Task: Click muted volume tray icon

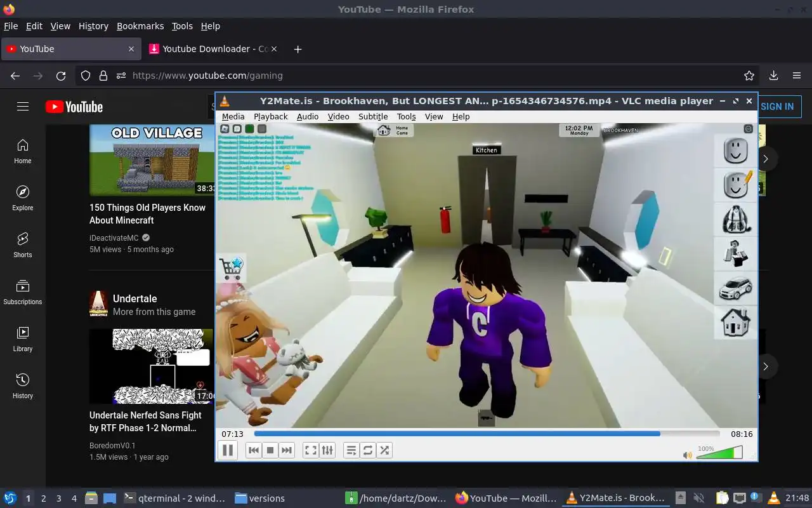Action: pos(699,498)
